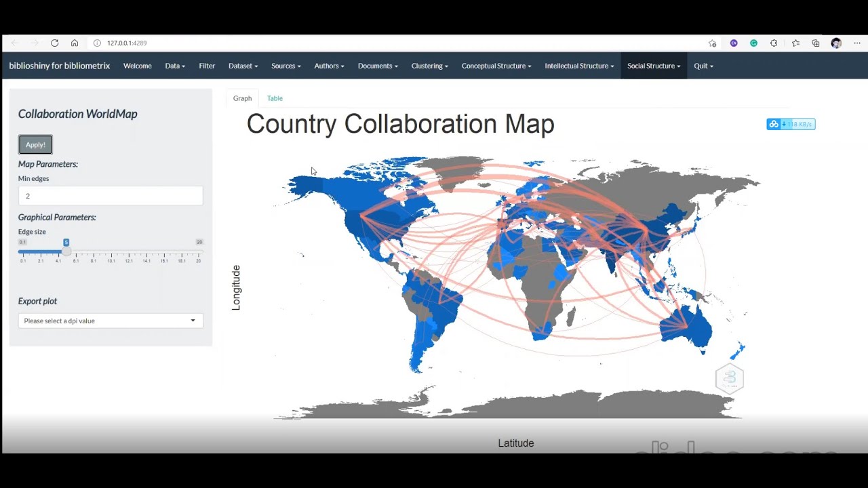Open the Data dropdown menu
Image resolution: width=868 pixels, height=488 pixels.
pyautogui.click(x=175, y=66)
